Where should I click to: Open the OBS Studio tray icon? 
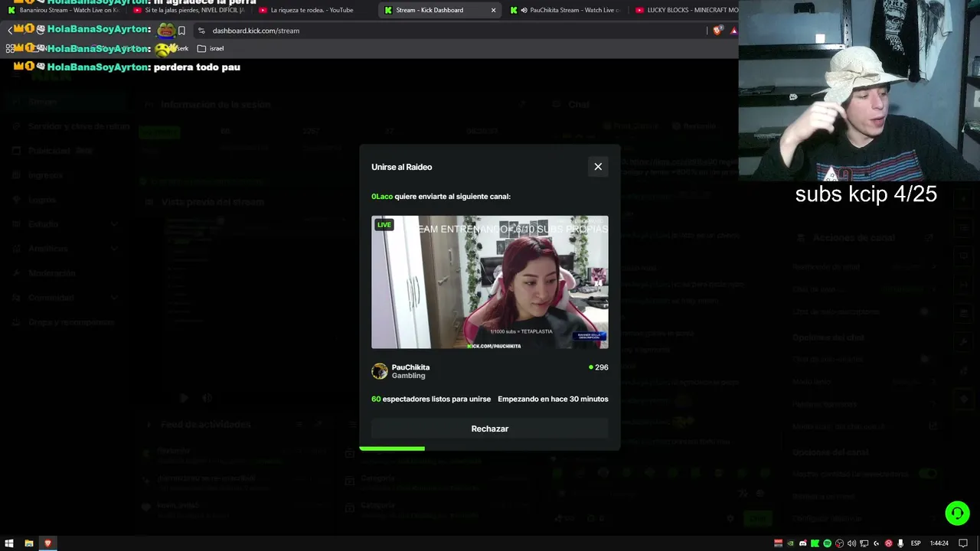[x=839, y=543]
